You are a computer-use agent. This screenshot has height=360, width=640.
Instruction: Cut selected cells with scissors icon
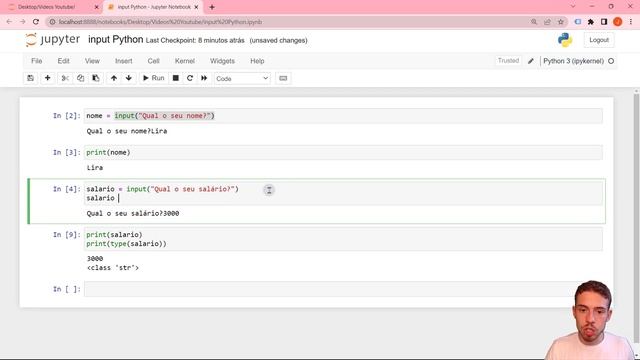(x=65, y=78)
